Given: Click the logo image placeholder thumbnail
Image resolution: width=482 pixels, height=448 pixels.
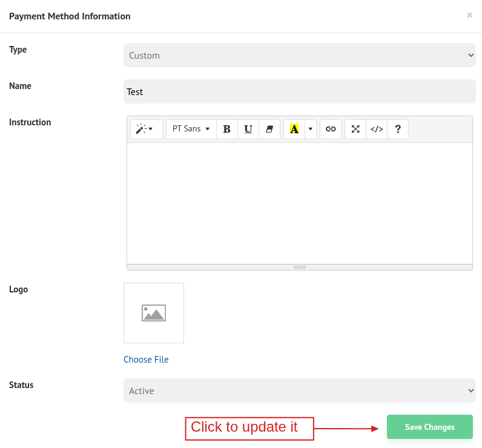Looking at the screenshot, I should point(154,313).
